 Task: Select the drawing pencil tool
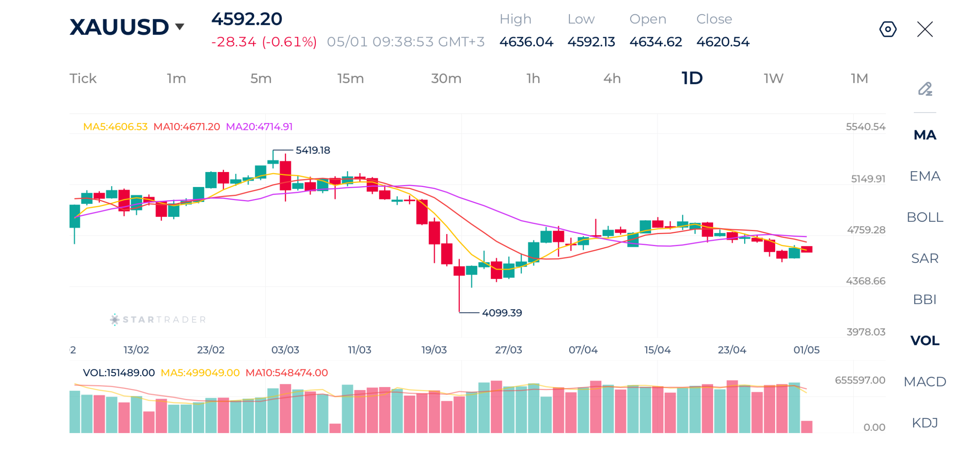(x=924, y=89)
